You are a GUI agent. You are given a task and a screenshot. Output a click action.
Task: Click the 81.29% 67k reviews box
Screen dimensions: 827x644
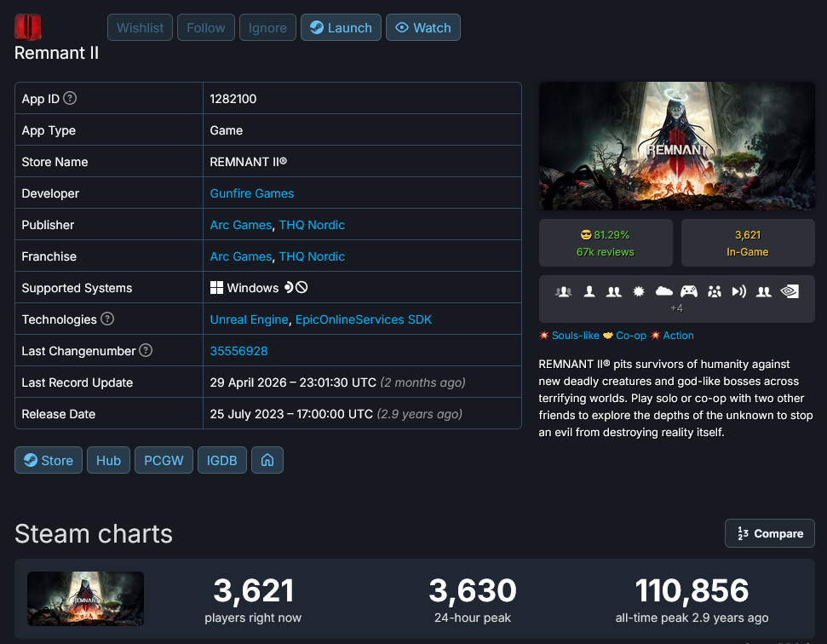pyautogui.click(x=606, y=243)
